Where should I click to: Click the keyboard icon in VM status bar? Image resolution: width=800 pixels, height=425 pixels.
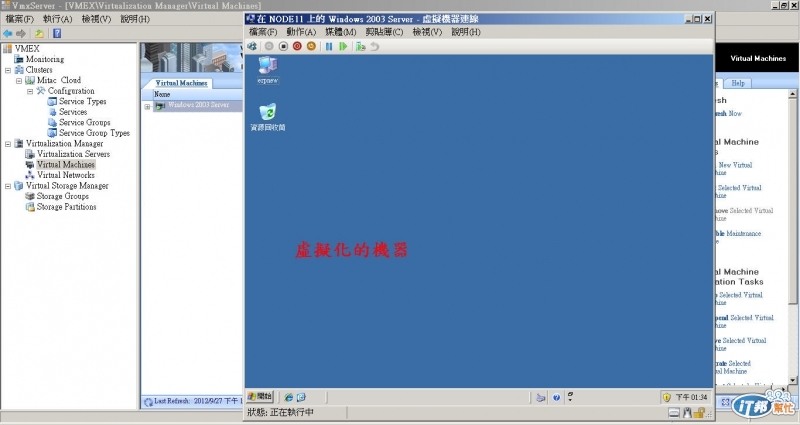tap(674, 413)
